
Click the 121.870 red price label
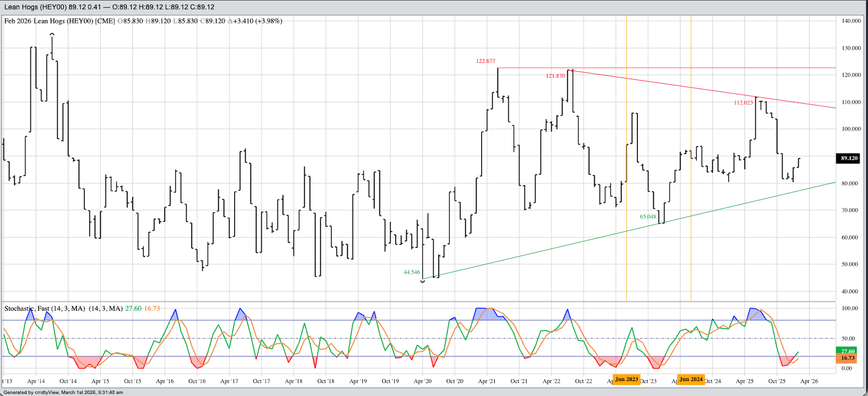click(555, 76)
